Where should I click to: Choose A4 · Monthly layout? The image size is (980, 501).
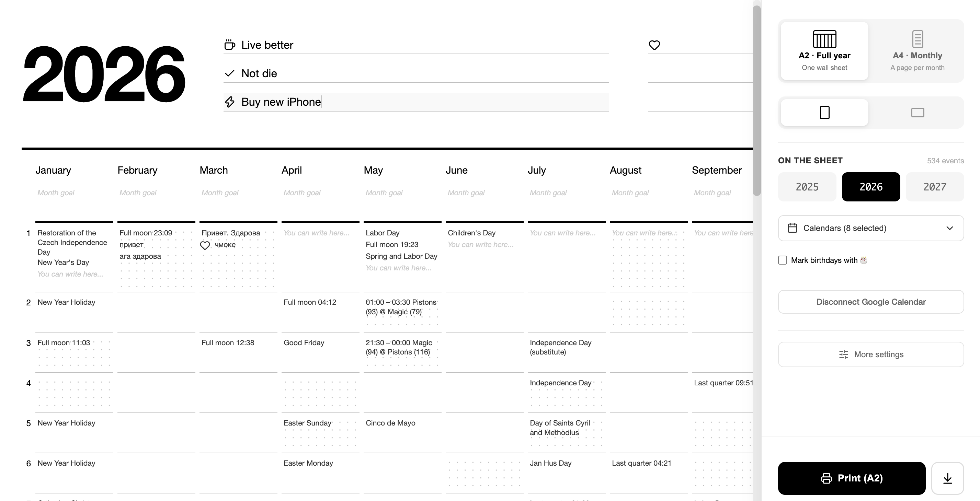pos(918,51)
